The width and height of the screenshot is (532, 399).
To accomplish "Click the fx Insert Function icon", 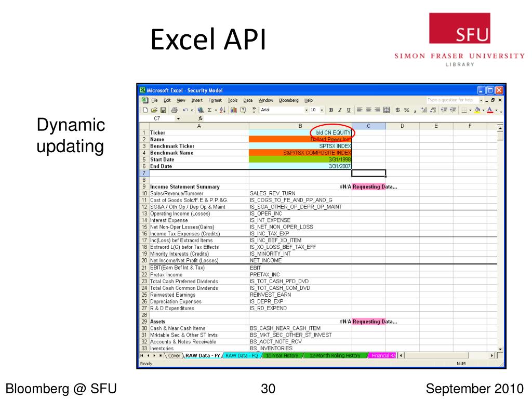I will coord(201,118).
